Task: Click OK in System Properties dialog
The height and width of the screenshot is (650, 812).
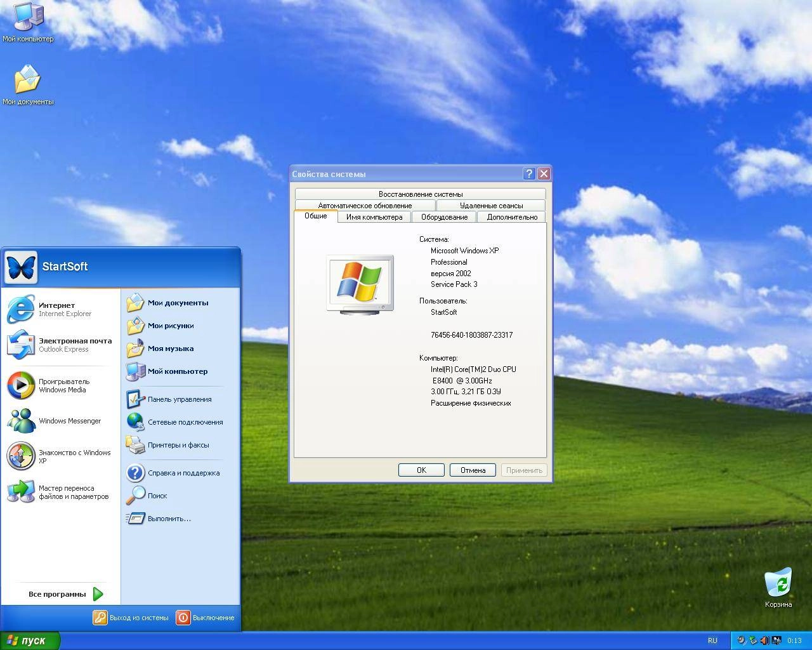Action: click(x=421, y=470)
